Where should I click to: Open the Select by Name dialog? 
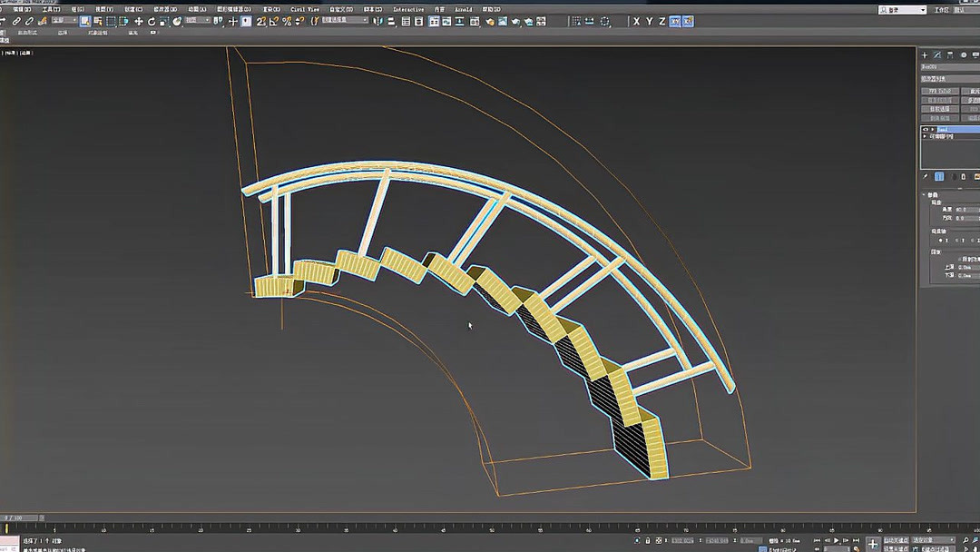(x=97, y=20)
